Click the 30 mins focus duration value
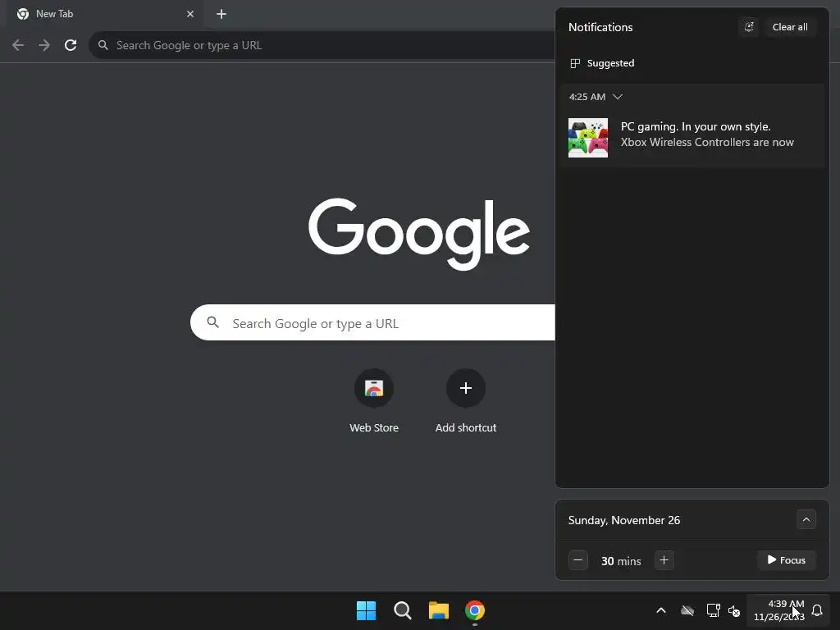840x630 pixels. coord(621,561)
